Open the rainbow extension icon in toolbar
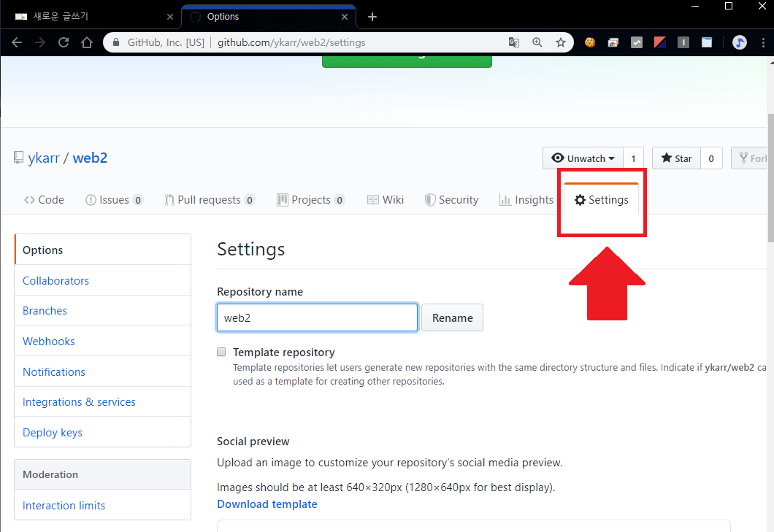The image size is (774, 532). coord(613,42)
